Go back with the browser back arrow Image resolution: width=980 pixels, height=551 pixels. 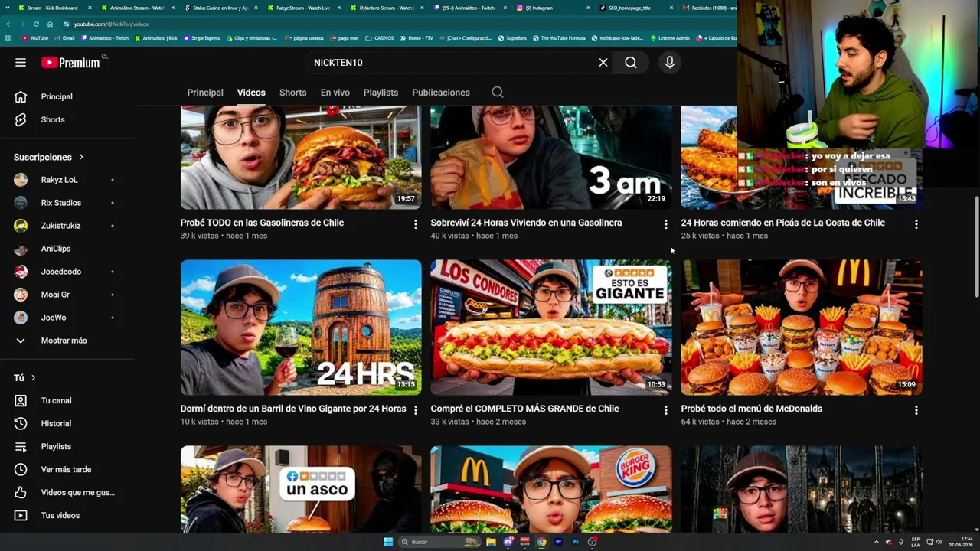coord(8,24)
